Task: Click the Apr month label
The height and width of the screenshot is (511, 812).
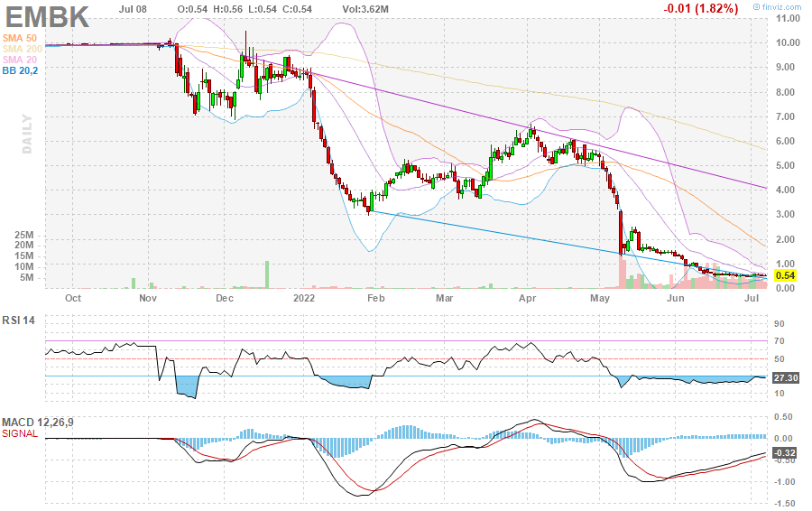Action: (x=527, y=298)
